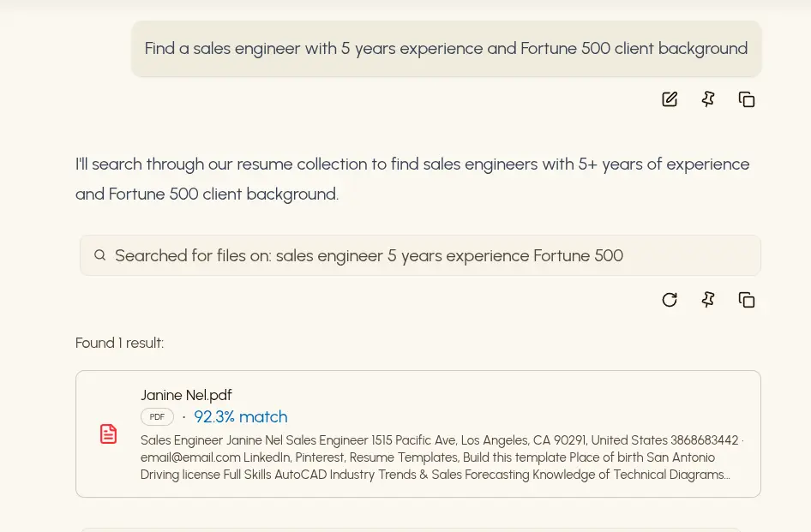Image resolution: width=811 pixels, height=532 pixels.
Task: Pin the assistant's search response
Action: 708,300
